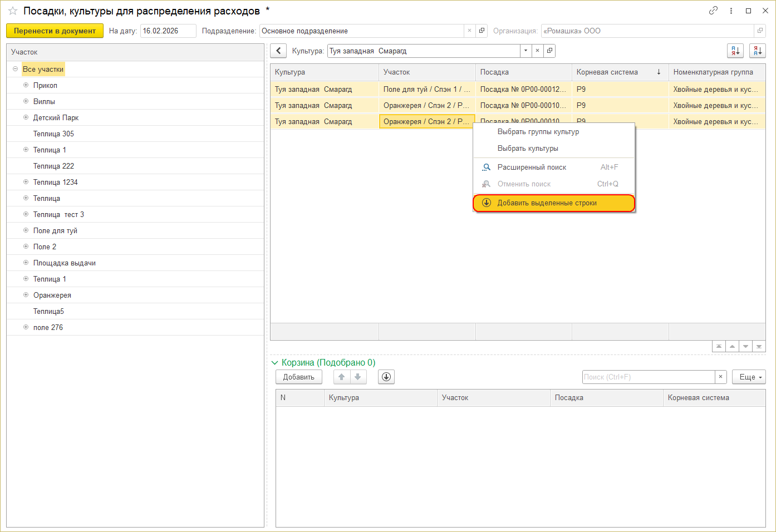Collapse the Корзина section chevron

pos(274,363)
